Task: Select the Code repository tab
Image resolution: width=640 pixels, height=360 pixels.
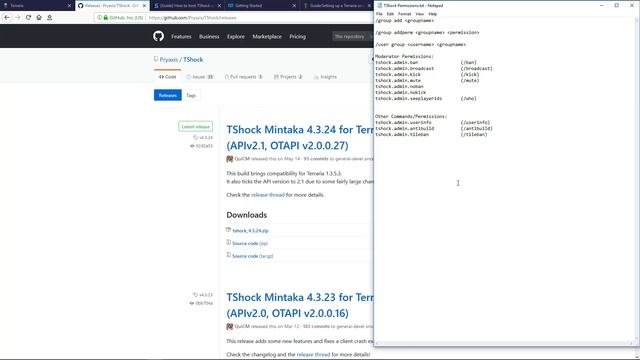Action: pyautogui.click(x=168, y=77)
